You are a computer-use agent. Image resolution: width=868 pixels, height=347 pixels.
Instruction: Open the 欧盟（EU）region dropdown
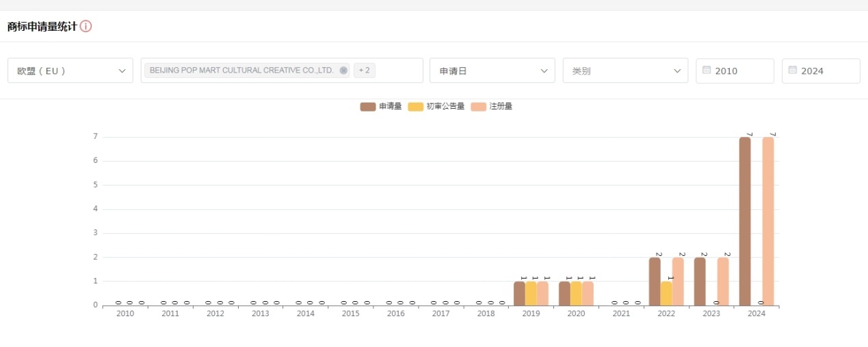tap(70, 70)
